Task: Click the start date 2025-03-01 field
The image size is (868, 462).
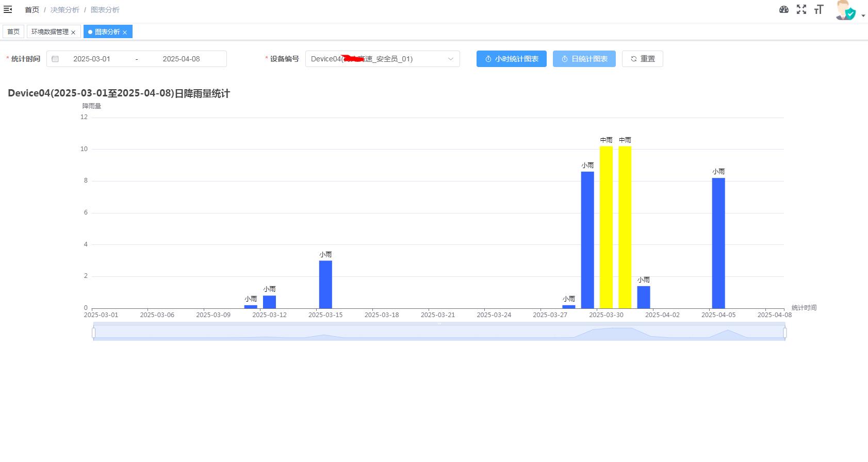Action: pyautogui.click(x=92, y=59)
